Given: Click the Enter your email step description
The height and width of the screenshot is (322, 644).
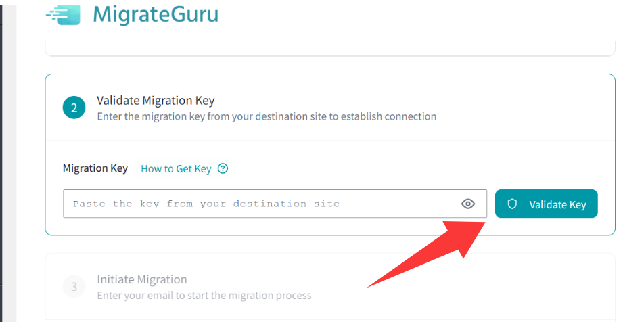Looking at the screenshot, I should coord(204,296).
